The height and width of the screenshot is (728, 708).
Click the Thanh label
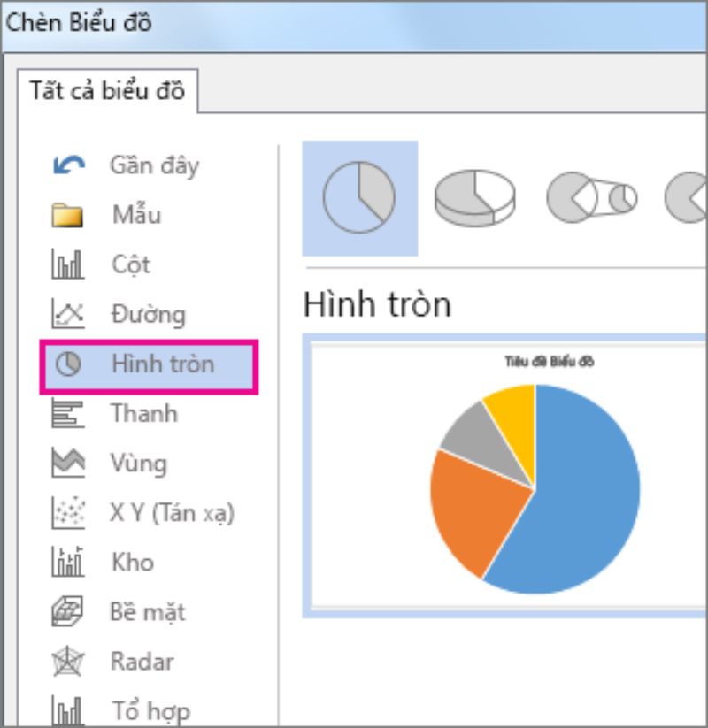click(x=144, y=413)
